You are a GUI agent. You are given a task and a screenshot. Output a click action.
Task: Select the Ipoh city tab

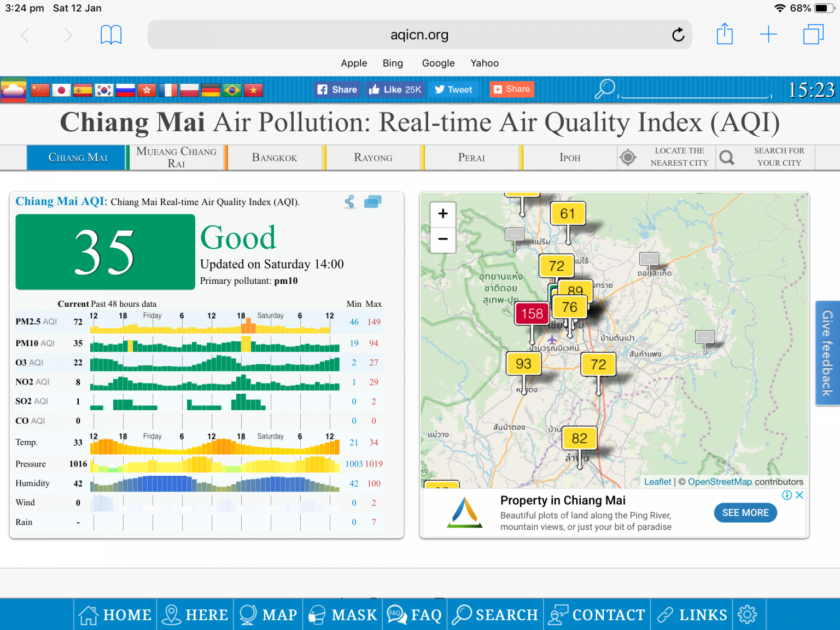[x=570, y=157]
